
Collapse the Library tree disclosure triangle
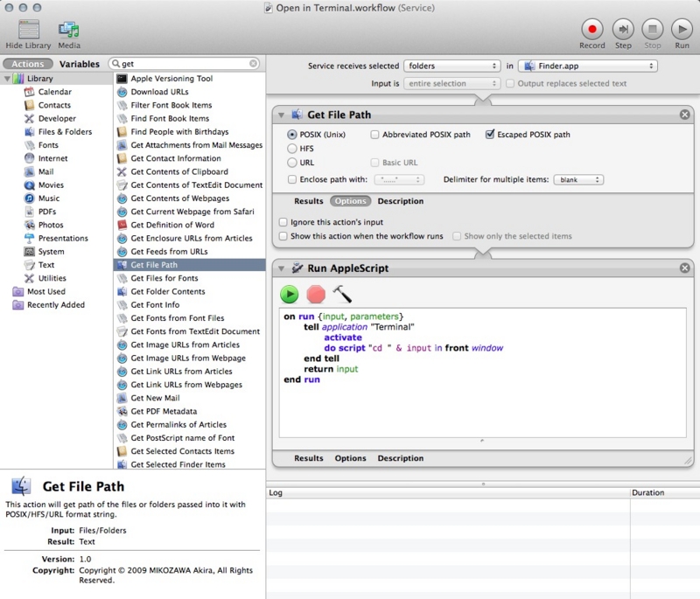[7, 79]
